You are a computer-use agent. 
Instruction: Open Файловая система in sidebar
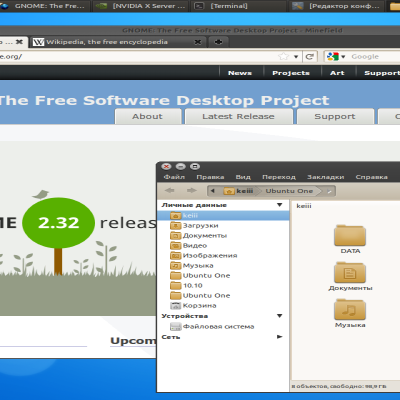tap(223, 326)
